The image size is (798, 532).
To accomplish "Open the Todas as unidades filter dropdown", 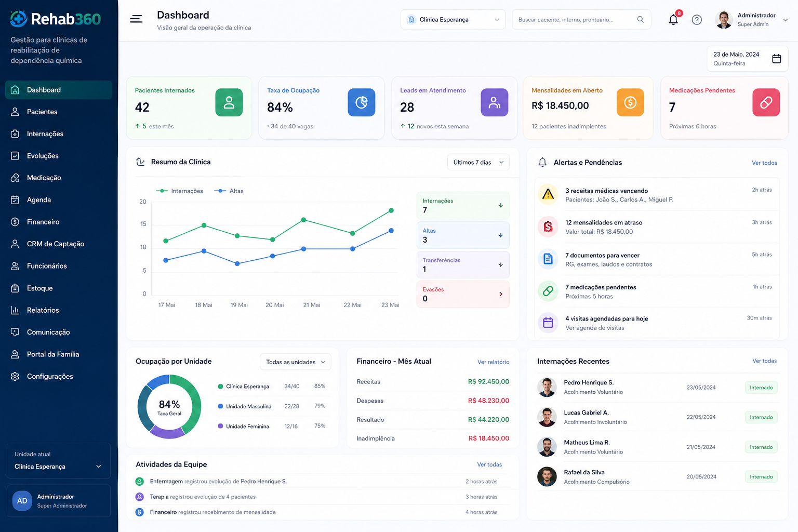I will [x=296, y=362].
